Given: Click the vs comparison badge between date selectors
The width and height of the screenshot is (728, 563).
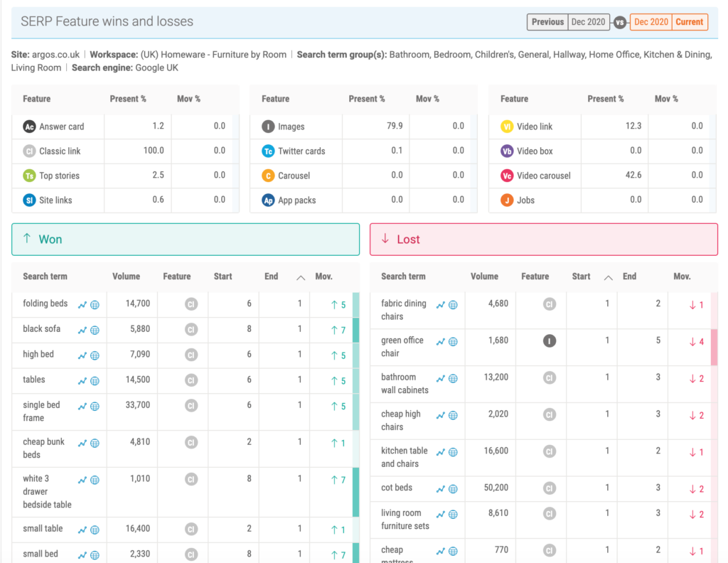Looking at the screenshot, I should pyautogui.click(x=619, y=22).
